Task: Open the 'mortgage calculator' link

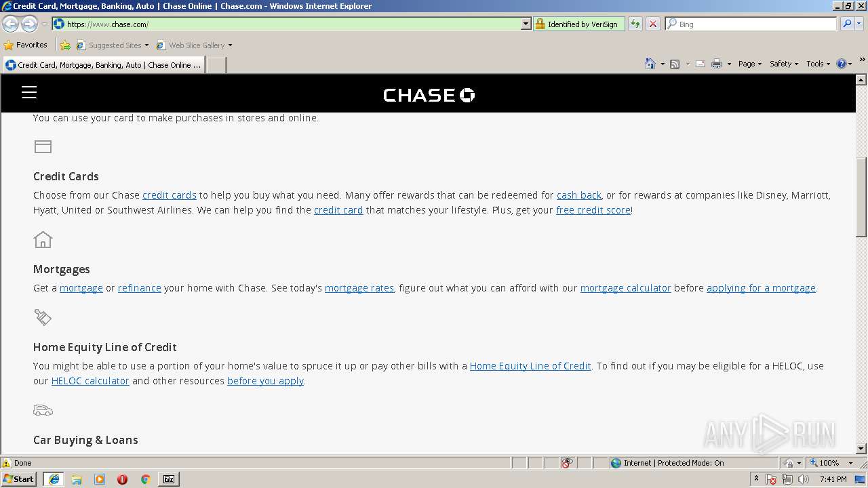Action: (x=626, y=288)
